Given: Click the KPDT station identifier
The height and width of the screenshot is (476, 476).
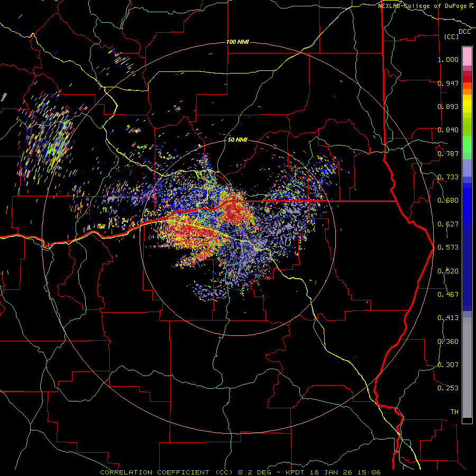Looking at the screenshot, I should point(295,472).
